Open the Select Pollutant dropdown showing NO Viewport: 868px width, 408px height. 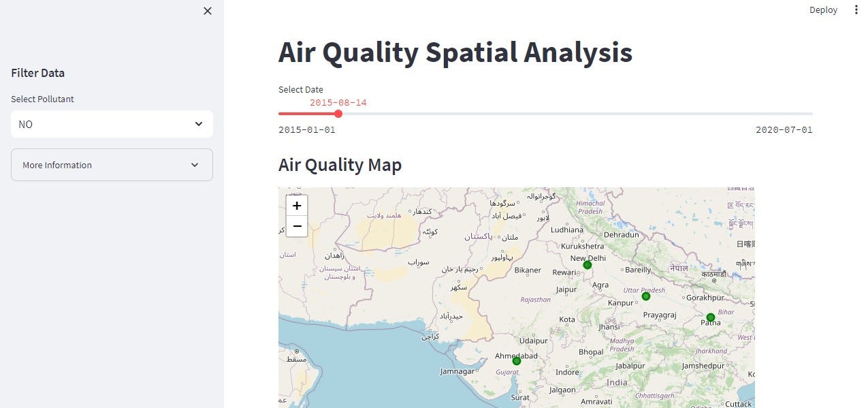pos(112,124)
